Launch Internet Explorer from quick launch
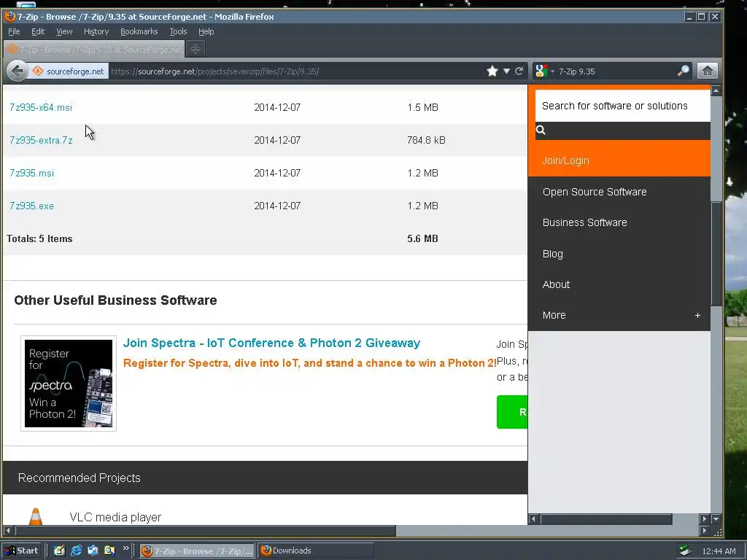The height and width of the screenshot is (560, 747). coord(76,551)
